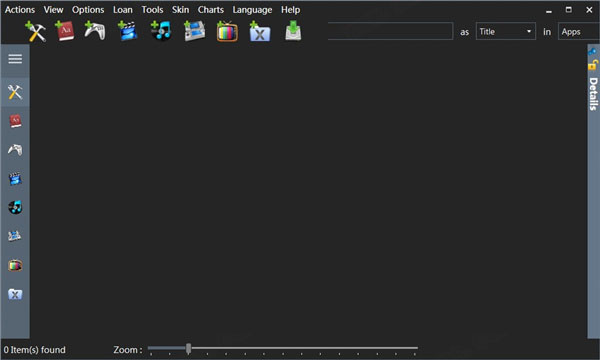Open the Skin menu
Viewport: 600px width, 360px height.
[180, 10]
